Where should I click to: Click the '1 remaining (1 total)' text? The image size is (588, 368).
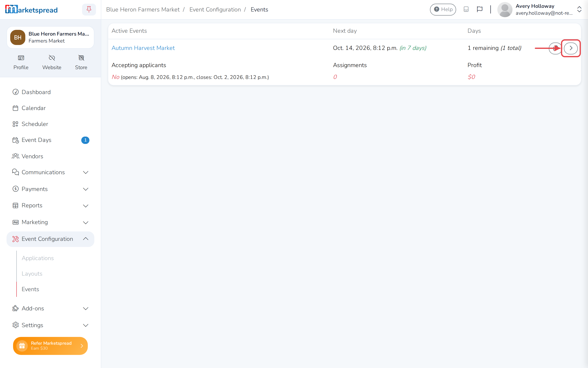(x=494, y=48)
